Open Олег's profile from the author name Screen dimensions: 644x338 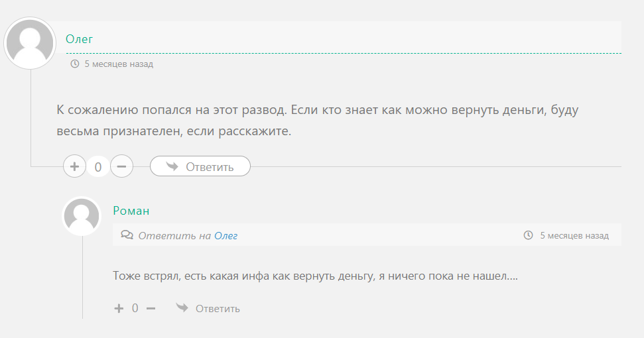(x=80, y=39)
